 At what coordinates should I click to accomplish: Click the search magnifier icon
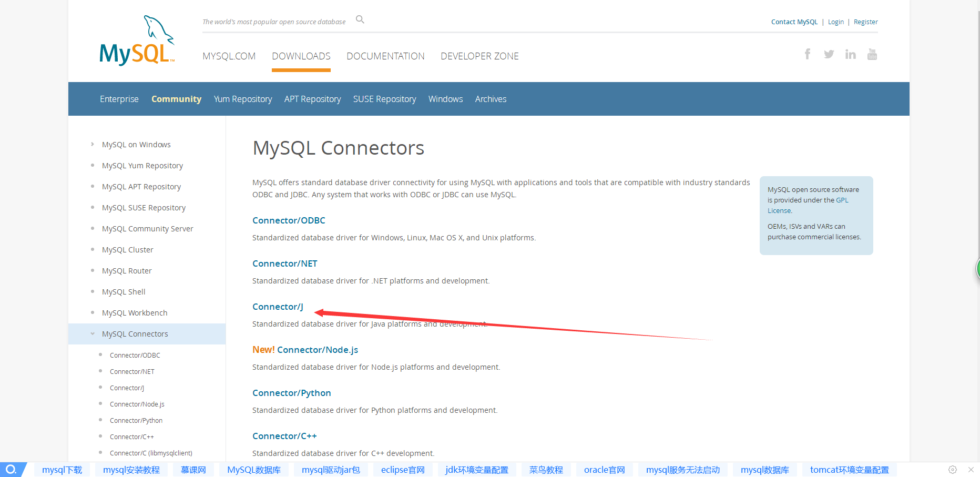pyautogui.click(x=360, y=19)
